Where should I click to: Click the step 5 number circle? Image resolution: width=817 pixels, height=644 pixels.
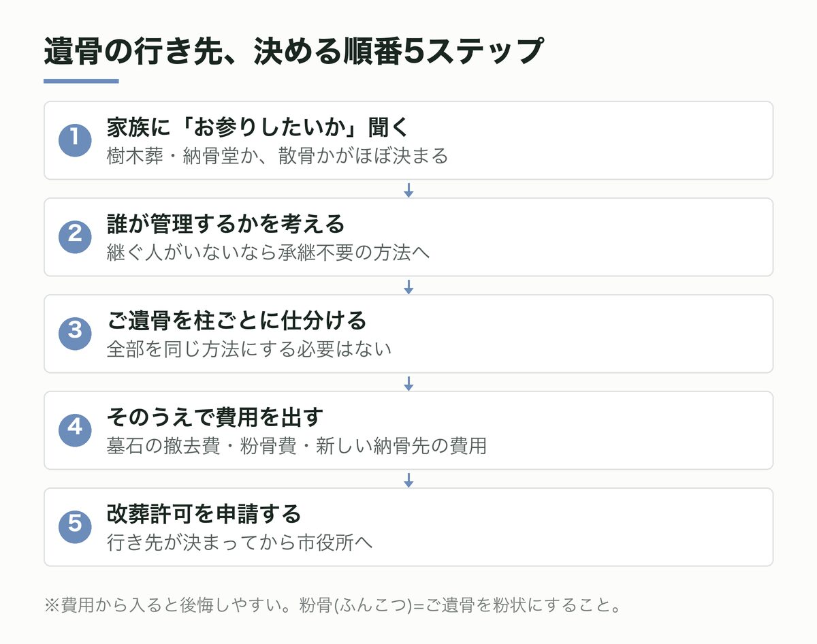pyautogui.click(x=75, y=527)
